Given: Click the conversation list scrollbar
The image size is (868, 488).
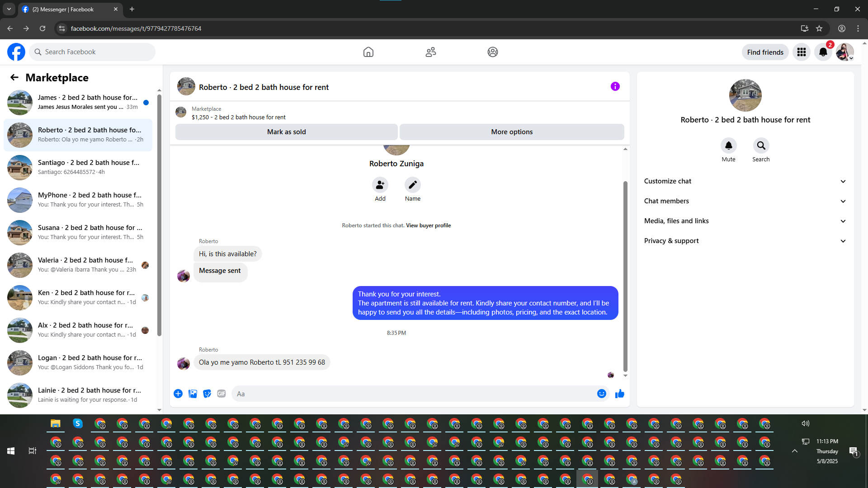Looking at the screenshot, I should click(159, 215).
